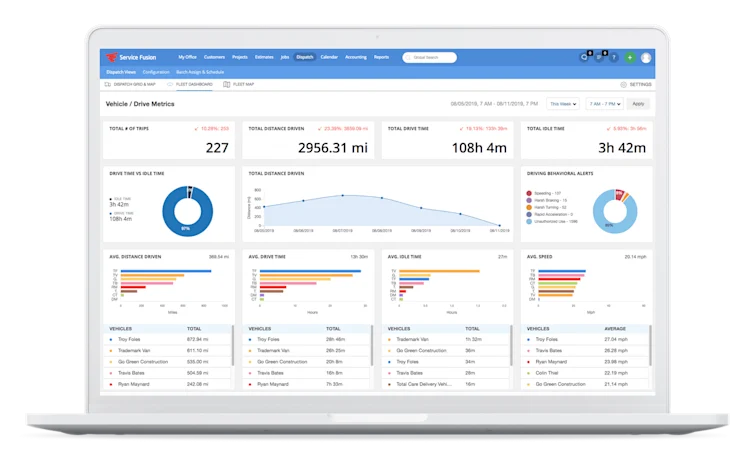Click the 108h 4m total drive time

[x=479, y=148]
